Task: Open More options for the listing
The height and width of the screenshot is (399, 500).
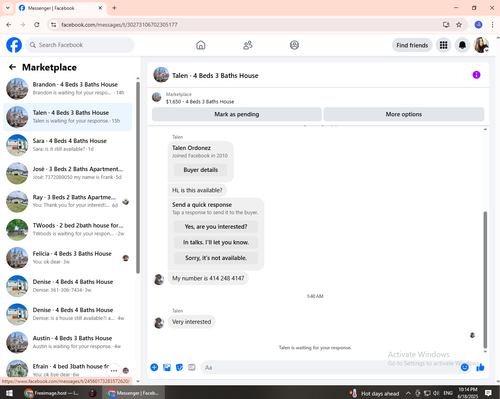Action: (x=404, y=114)
